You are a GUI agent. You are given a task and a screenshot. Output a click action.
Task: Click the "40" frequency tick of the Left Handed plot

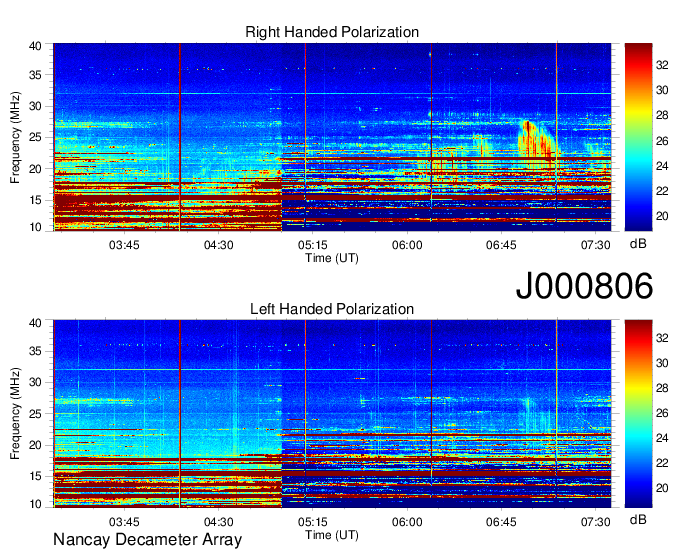pos(35,323)
